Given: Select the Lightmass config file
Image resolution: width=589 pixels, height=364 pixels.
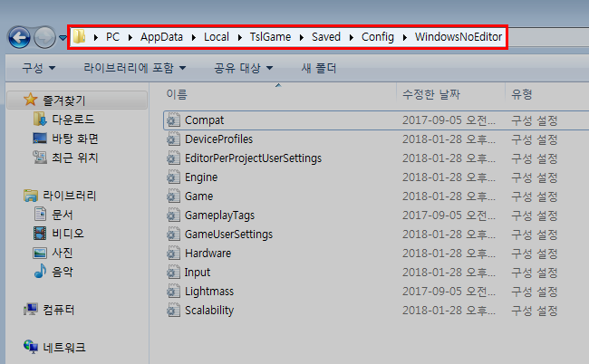Looking at the screenshot, I should coord(209,292).
